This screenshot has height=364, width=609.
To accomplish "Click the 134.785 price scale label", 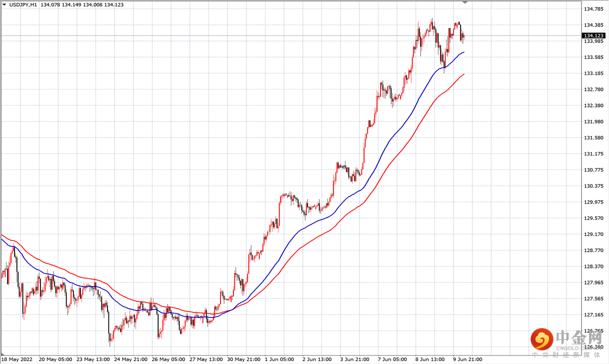I will point(592,9).
